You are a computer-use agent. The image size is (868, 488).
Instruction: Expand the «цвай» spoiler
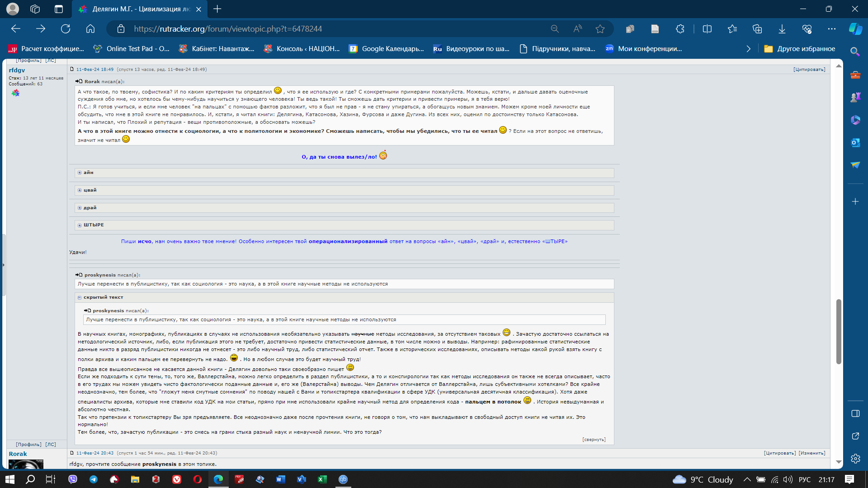tap(90, 190)
